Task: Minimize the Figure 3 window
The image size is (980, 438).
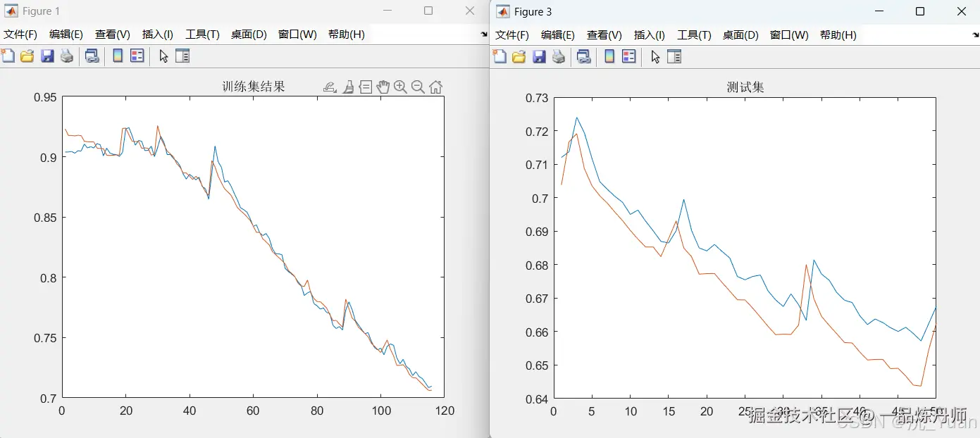Action: click(x=879, y=11)
